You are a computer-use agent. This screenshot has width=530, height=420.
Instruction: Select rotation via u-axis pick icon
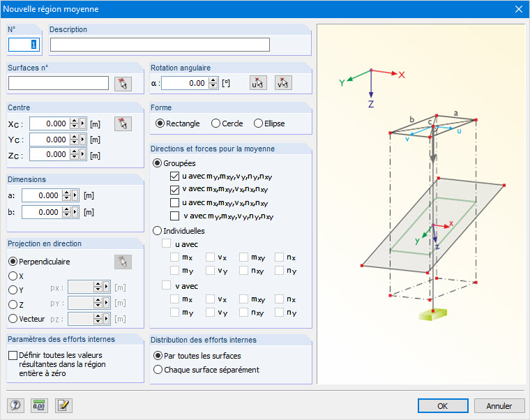(x=258, y=83)
